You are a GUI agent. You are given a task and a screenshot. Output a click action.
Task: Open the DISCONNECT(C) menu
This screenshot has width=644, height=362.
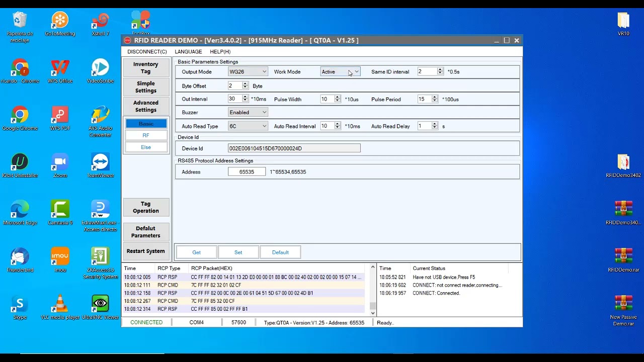click(147, 52)
